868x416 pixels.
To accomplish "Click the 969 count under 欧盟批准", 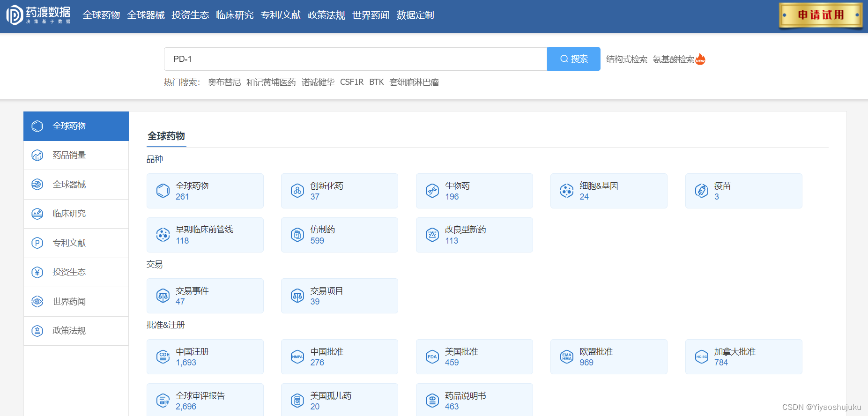I will coord(586,363).
